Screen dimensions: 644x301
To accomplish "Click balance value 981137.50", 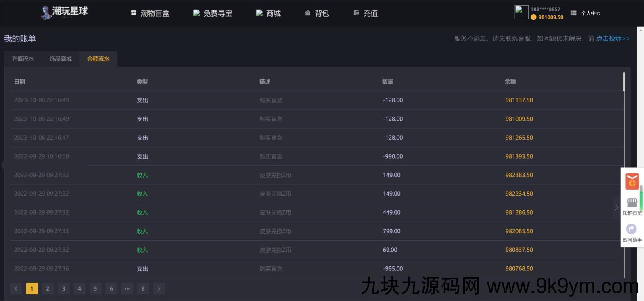I will tap(519, 100).
